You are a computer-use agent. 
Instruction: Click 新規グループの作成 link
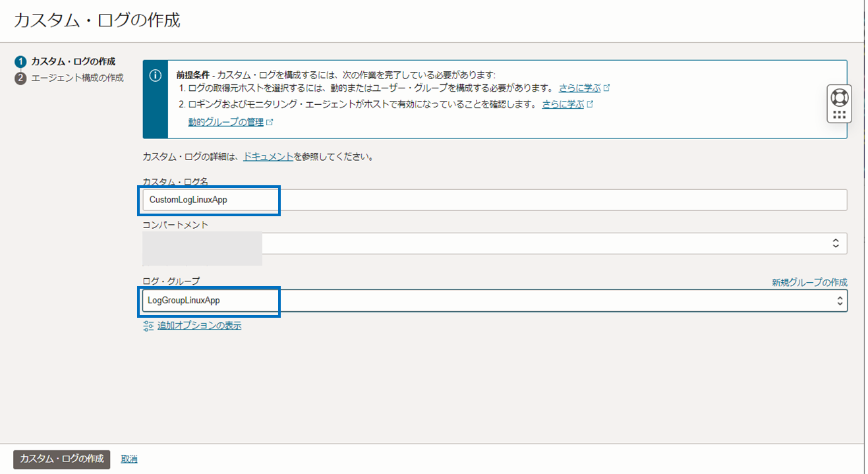(809, 282)
